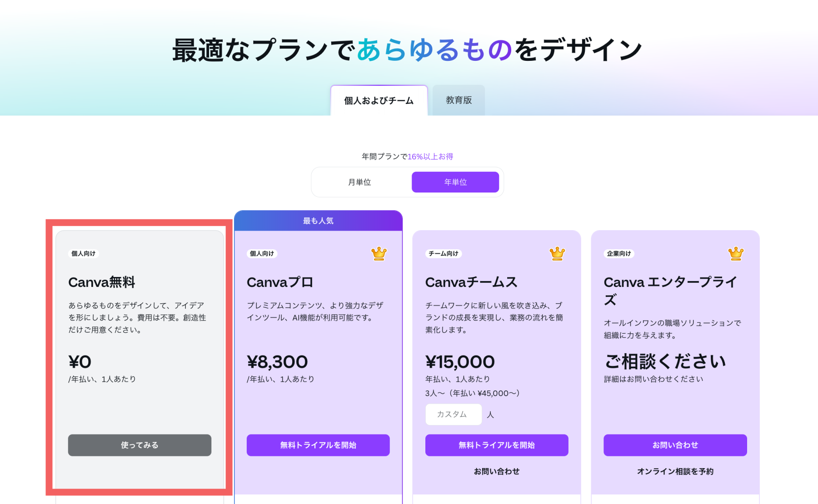Image resolution: width=818 pixels, height=504 pixels.
Task: Click the purple お問い合わせ button for エンタープライズ
Action: coord(675,445)
